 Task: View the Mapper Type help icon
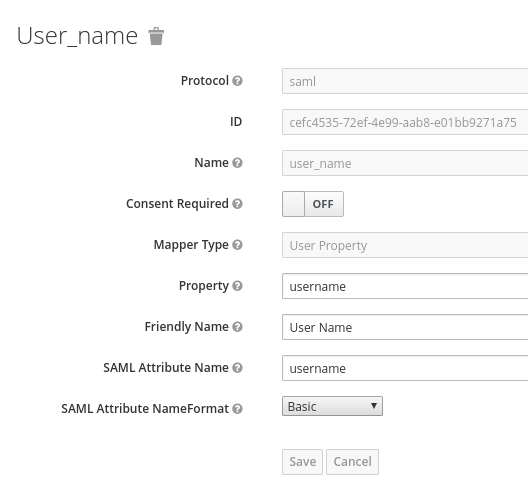coord(237,245)
